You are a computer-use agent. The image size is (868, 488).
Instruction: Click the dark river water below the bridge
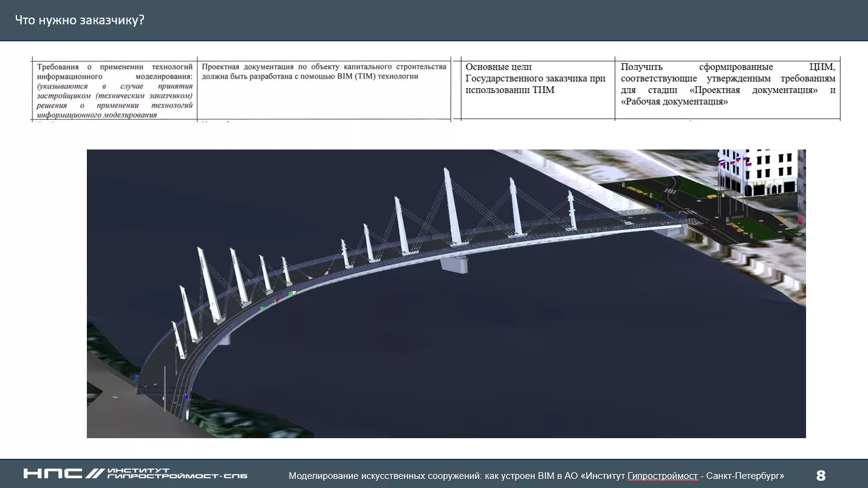486,365
